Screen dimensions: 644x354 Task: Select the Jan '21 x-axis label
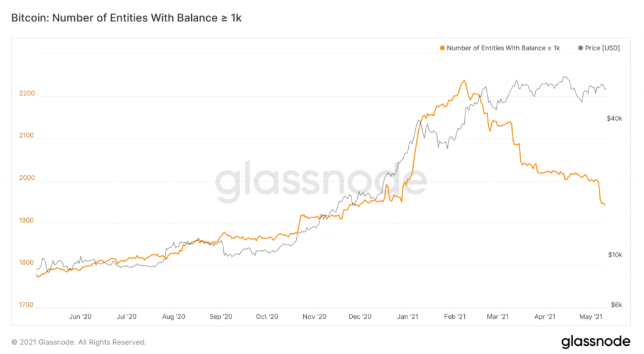409,316
